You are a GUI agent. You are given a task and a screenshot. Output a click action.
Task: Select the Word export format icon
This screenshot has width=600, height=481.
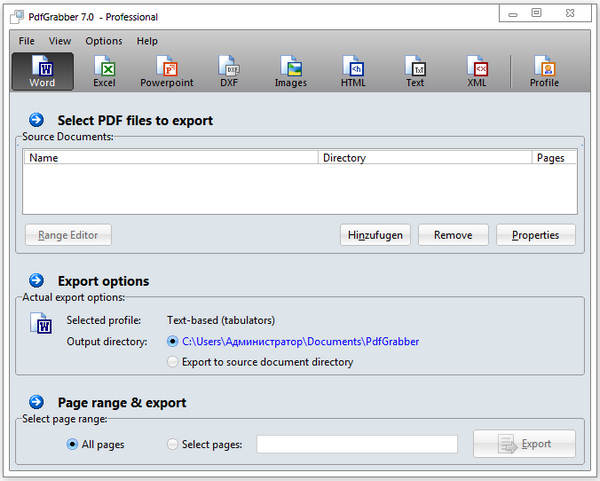[x=42, y=72]
